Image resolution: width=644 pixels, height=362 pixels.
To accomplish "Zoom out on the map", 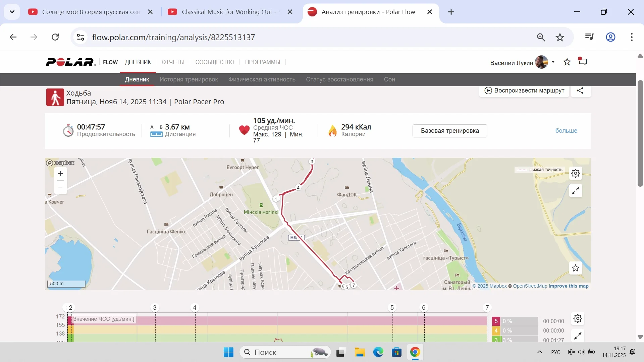I will tap(60, 187).
